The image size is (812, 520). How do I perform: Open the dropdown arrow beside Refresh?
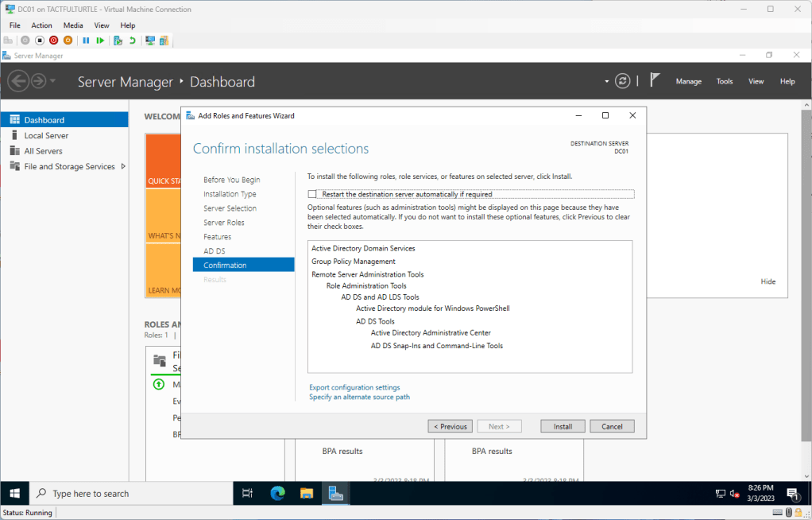point(607,81)
